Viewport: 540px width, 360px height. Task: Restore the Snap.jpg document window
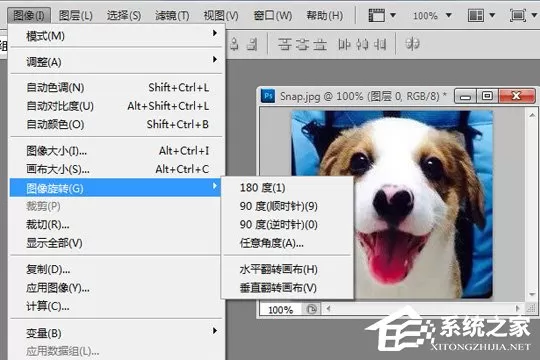[x=487, y=96]
